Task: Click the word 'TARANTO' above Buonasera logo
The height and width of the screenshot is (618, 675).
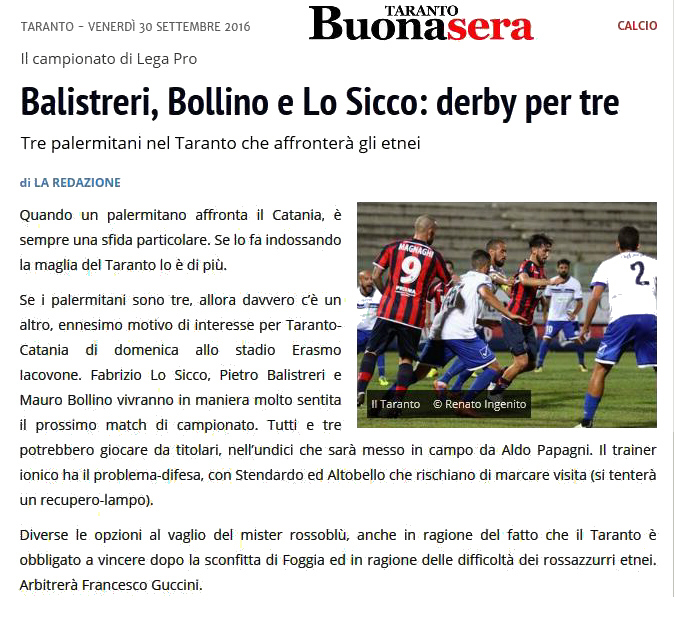Action: (x=421, y=11)
